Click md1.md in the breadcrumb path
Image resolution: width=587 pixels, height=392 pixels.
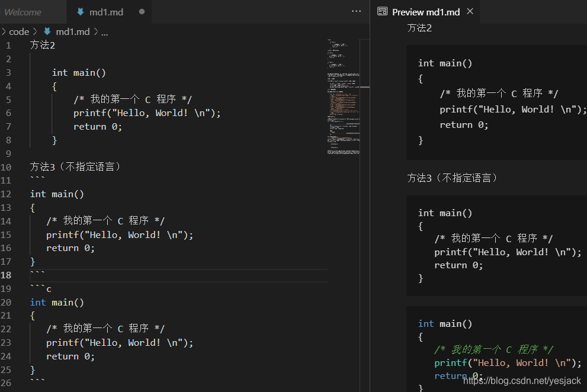tap(73, 32)
